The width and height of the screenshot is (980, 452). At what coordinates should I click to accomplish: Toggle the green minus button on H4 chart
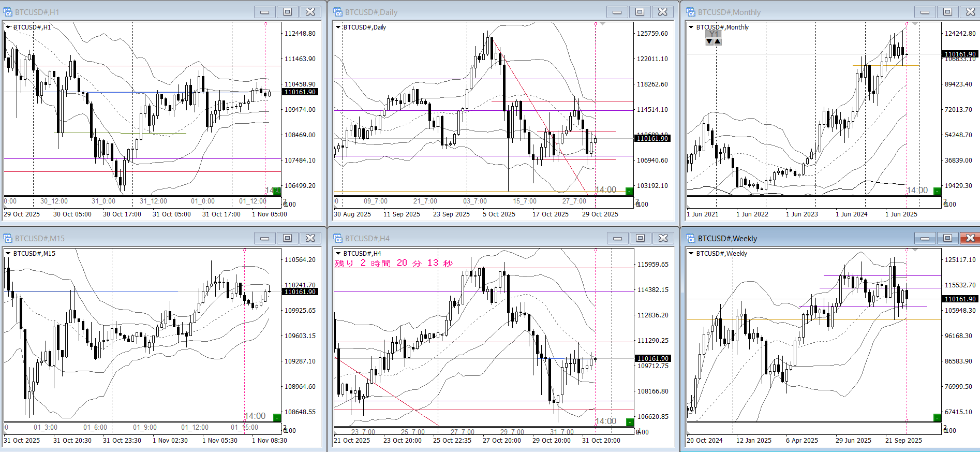click(629, 422)
